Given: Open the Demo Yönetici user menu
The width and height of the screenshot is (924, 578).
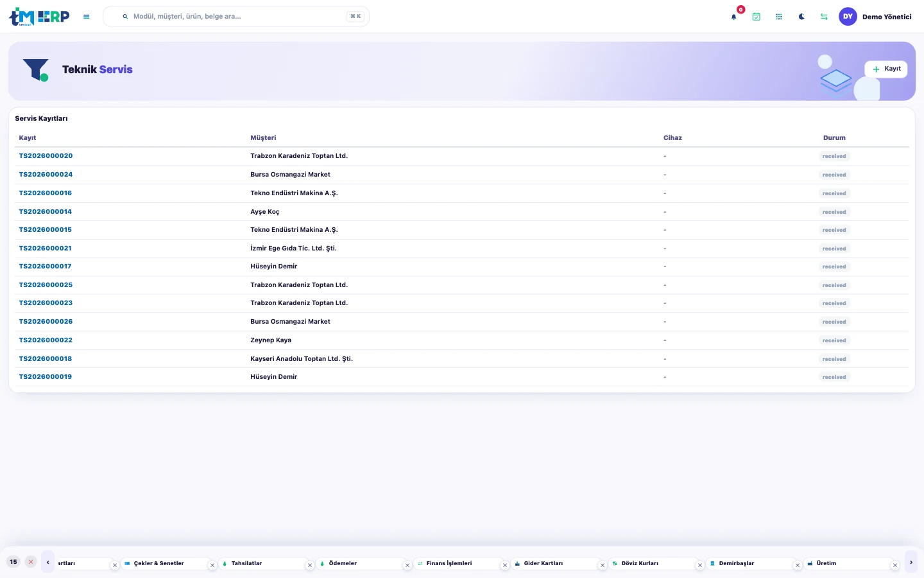Looking at the screenshot, I should point(887,17).
